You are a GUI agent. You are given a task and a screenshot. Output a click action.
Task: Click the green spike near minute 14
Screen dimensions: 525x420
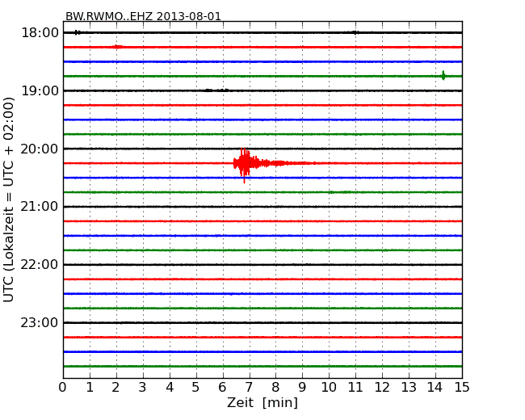pos(443,76)
